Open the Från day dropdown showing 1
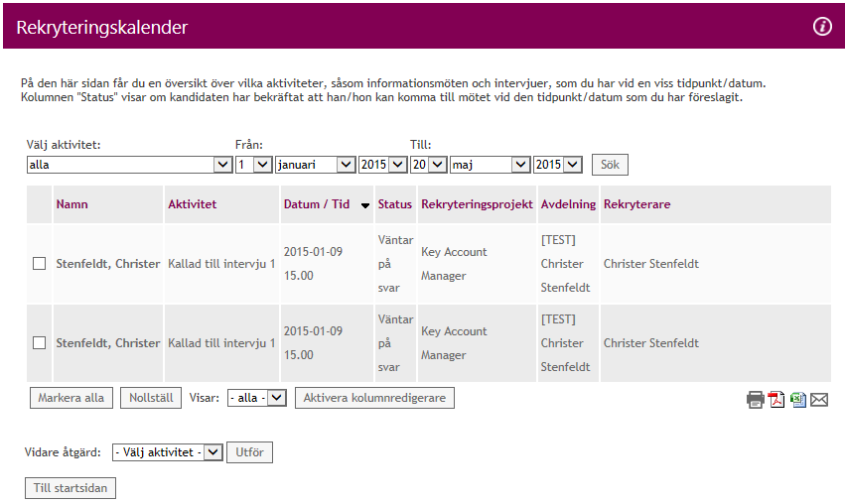Screen dimensions: 845x504 point(254,165)
